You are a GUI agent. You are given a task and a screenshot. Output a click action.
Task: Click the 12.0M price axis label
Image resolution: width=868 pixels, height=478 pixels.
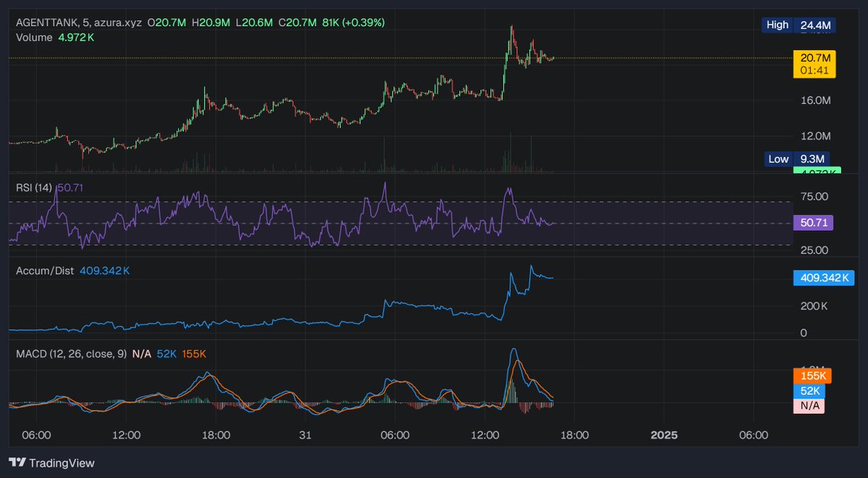coord(814,136)
